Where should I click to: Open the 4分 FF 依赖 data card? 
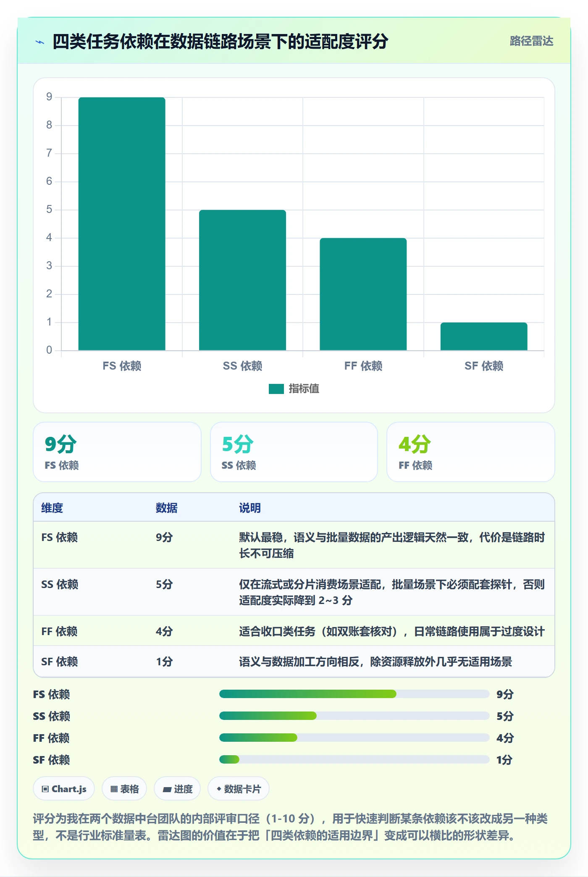[471, 452]
